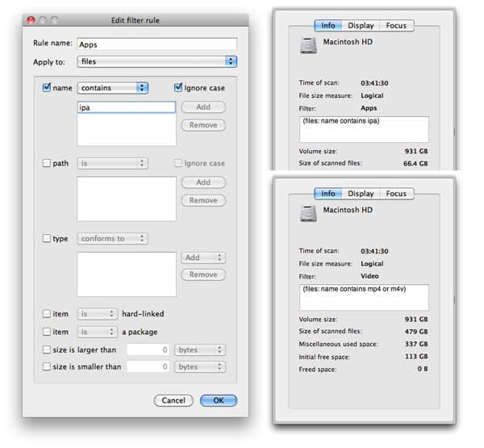Click the 479 GB scanned files size

(x=416, y=332)
